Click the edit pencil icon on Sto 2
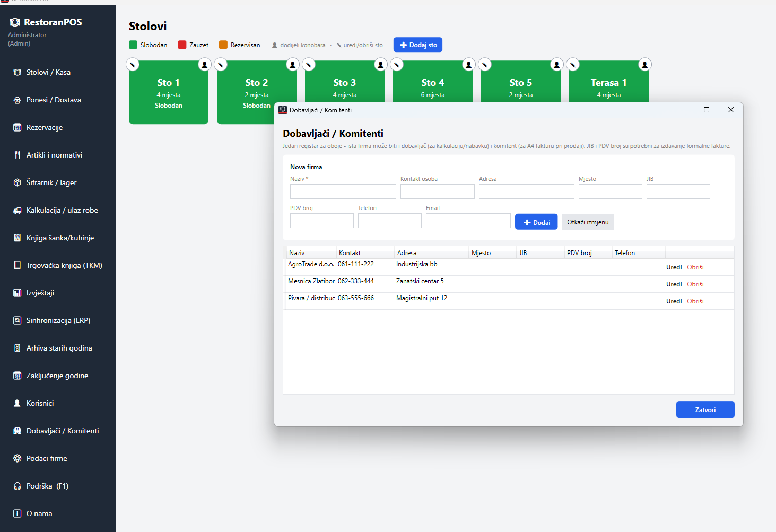This screenshot has height=532, width=776. 221,65
